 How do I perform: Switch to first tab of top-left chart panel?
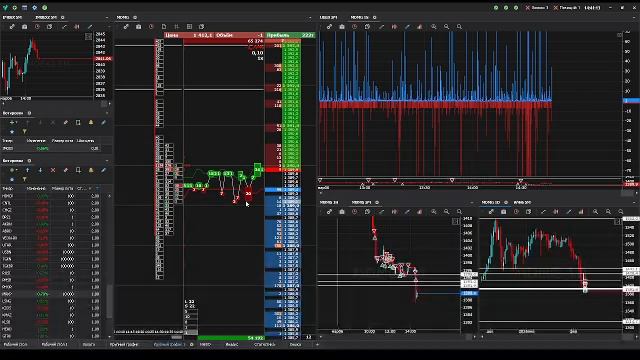point(13,18)
